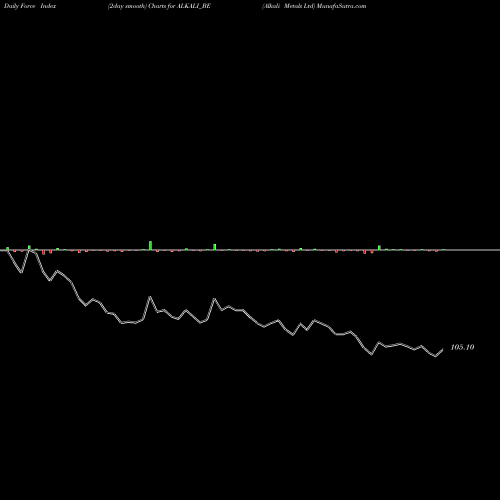Click the '(Alkali Metals Ltd) MunafaSutra.com' text

(x=314, y=6)
